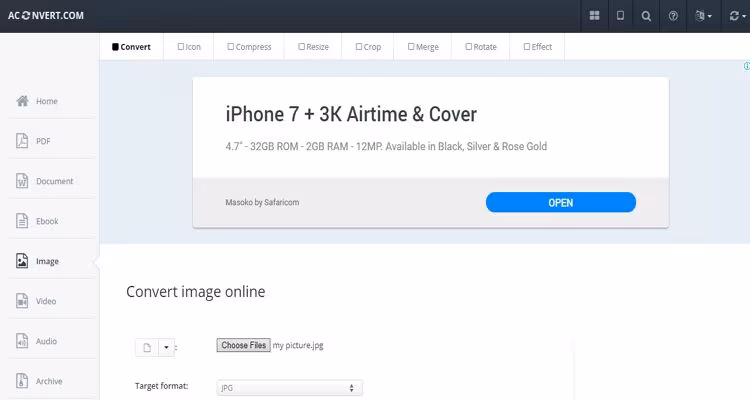Viewport: 750px width, 400px height.
Task: Open the search magnifier icon
Action: [646, 16]
